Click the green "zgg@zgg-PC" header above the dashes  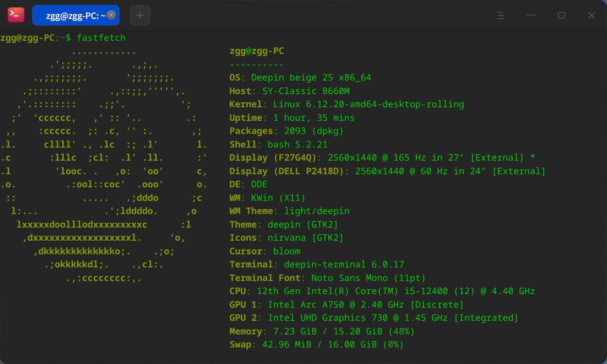pos(256,51)
